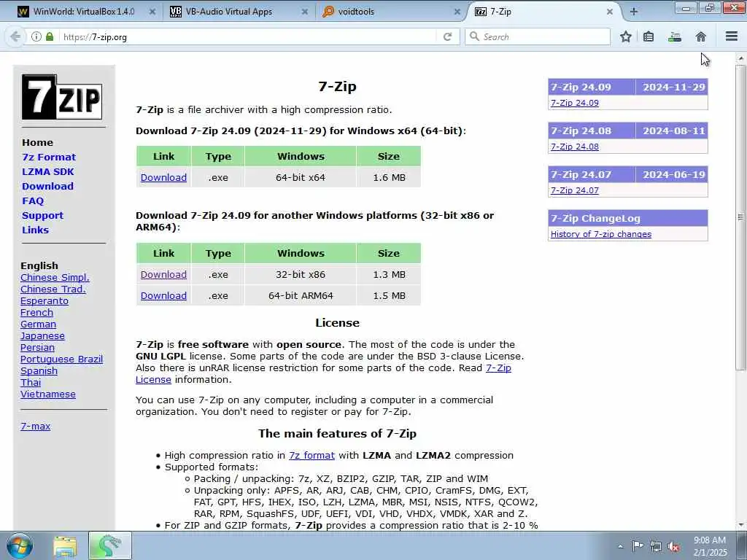Switch language to French
Image resolution: width=747 pixels, height=560 pixels.
coord(36,313)
